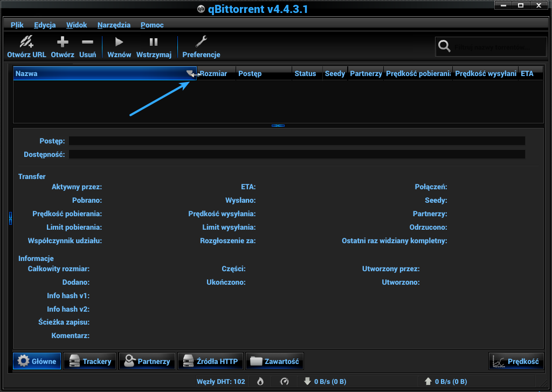Switch to the Główne tab
The width and height of the screenshot is (552, 392).
pos(37,361)
